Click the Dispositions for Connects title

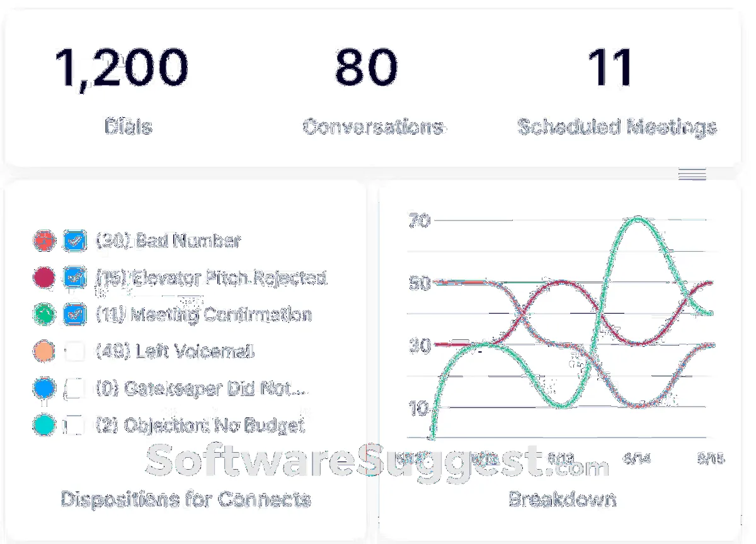click(x=186, y=499)
